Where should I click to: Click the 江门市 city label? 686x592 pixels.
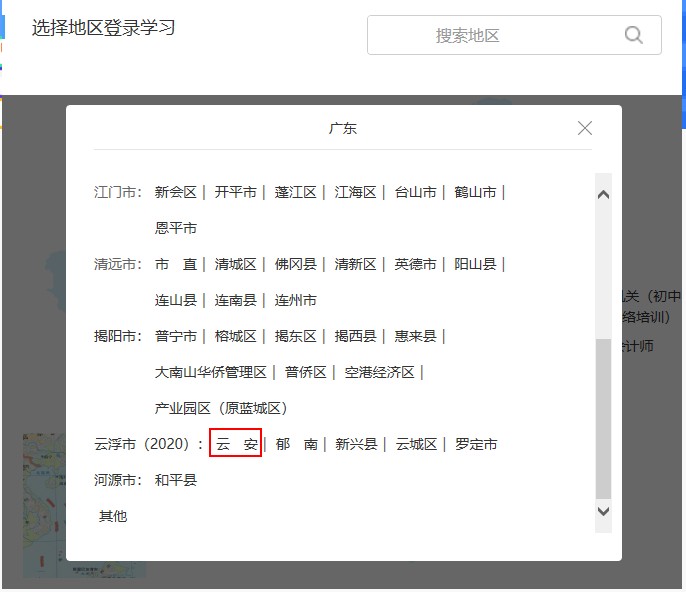coord(118,192)
